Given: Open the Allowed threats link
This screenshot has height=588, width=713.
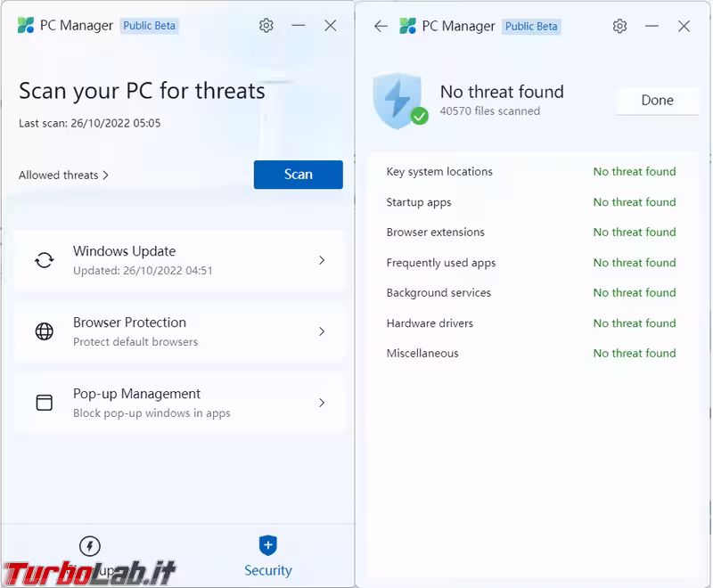Looking at the screenshot, I should coord(63,176).
